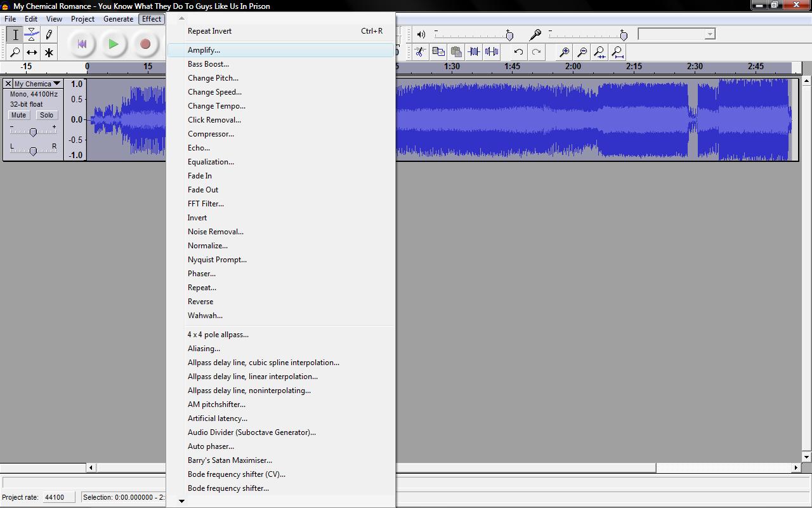Choose Echo... effect
Viewport: 812px width, 508px height.
pos(281,148)
